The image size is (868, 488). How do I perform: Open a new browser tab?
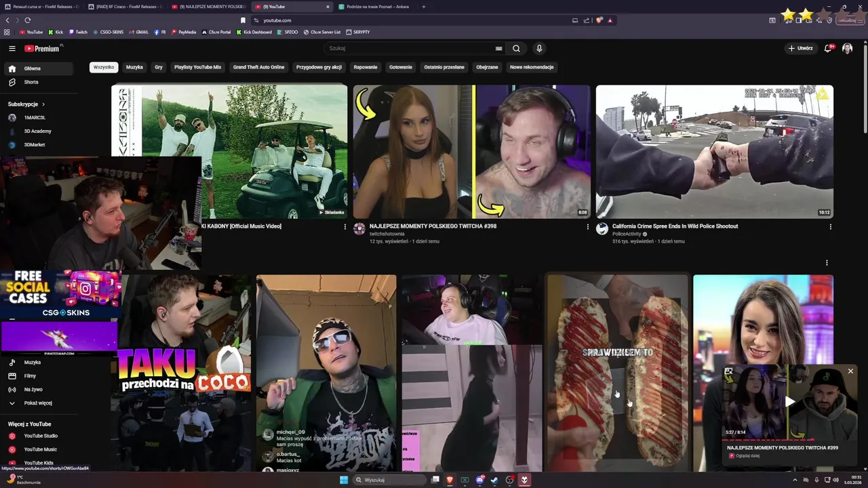click(x=424, y=7)
